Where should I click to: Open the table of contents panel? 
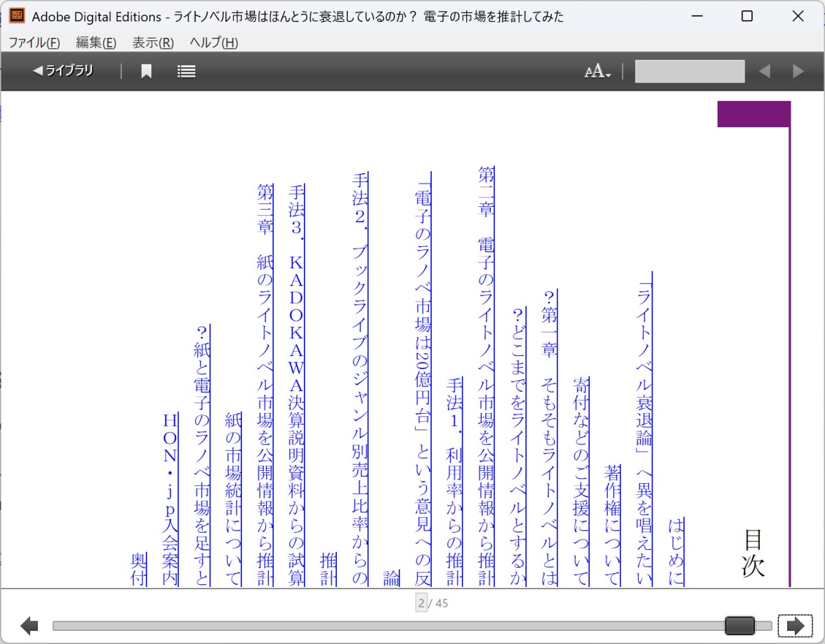tap(186, 71)
